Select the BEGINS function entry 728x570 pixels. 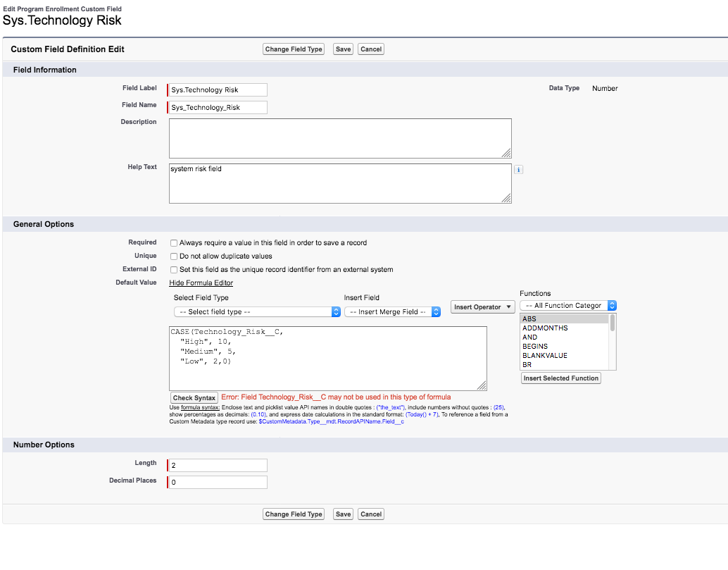click(535, 347)
